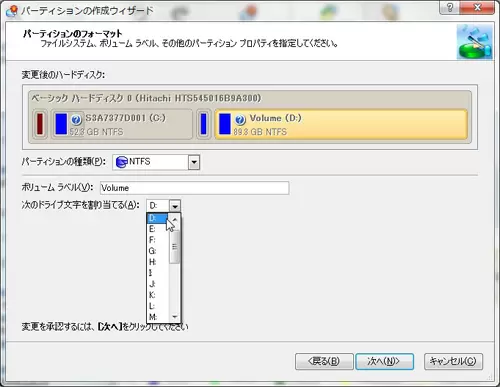Collapse the drive letter dropdown arrow
This screenshot has height=387, width=500.
point(175,206)
